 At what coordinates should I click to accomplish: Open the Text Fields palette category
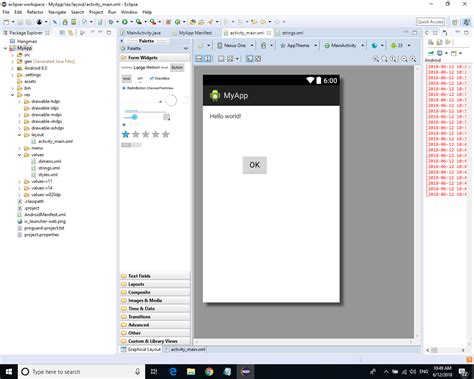(x=155, y=276)
